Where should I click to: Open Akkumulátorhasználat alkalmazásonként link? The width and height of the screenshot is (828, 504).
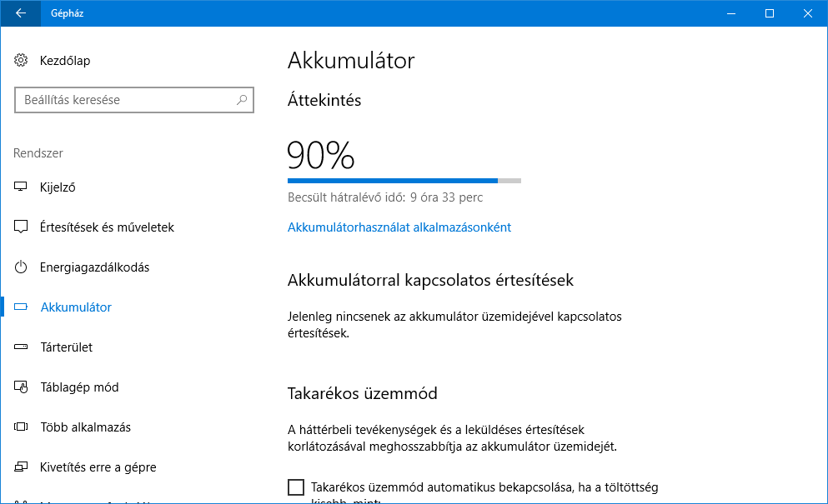pyautogui.click(x=399, y=227)
